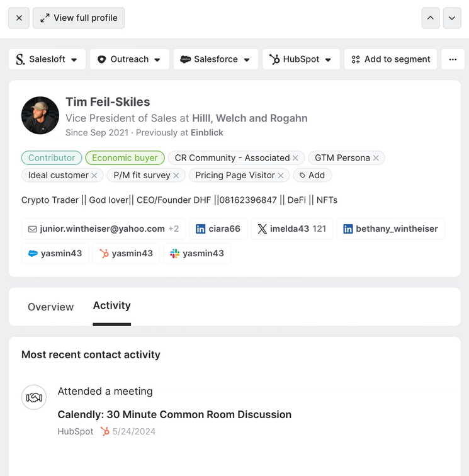Image resolution: width=469 pixels, height=476 pixels.
Task: Go to next contact with down chevron
Action: tap(452, 18)
